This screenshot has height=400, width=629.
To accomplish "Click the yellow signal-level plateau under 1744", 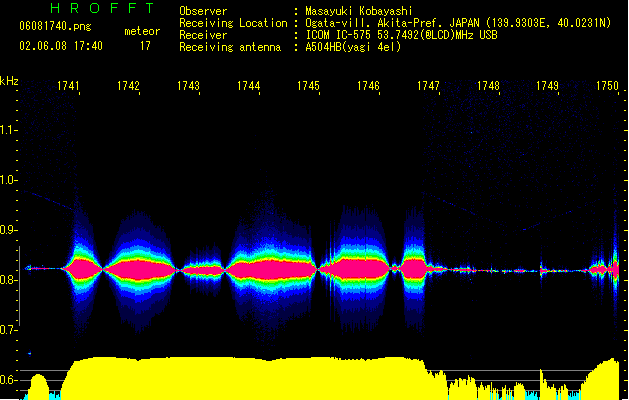I will click(245, 378).
